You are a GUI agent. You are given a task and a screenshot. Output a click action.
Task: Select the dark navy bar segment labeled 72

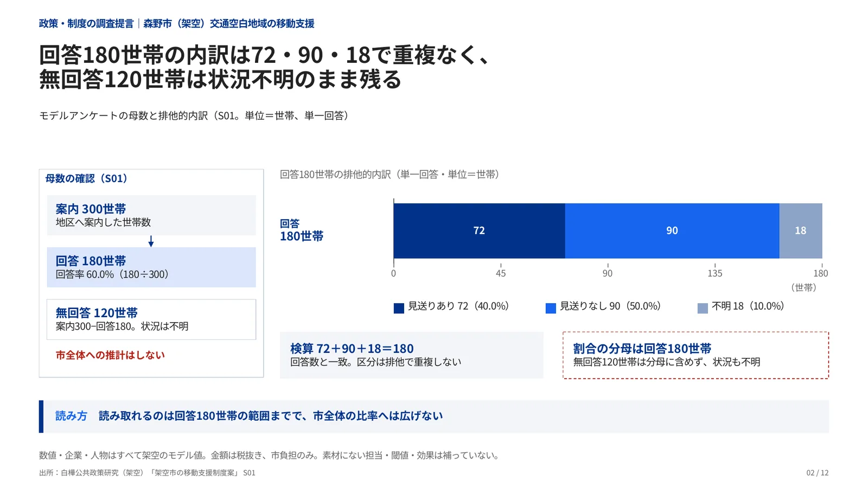coord(479,231)
